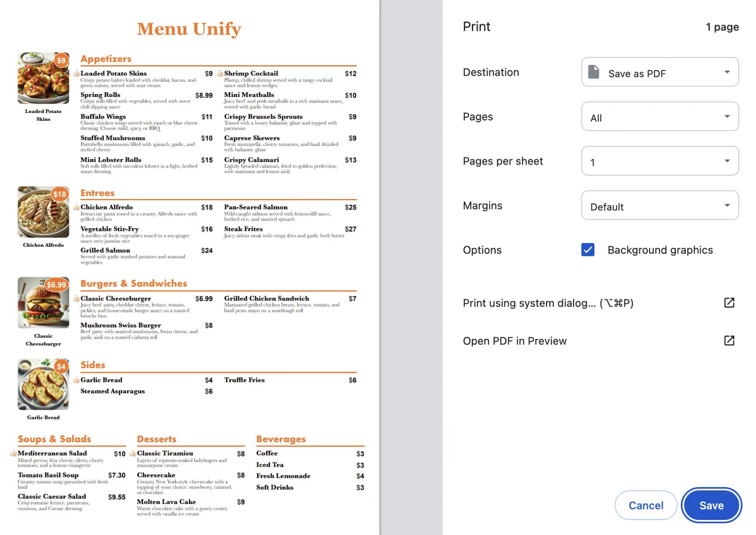Click the thumbs-up icon by Mediterranean Salad
The width and height of the screenshot is (756, 535).
[13, 453]
